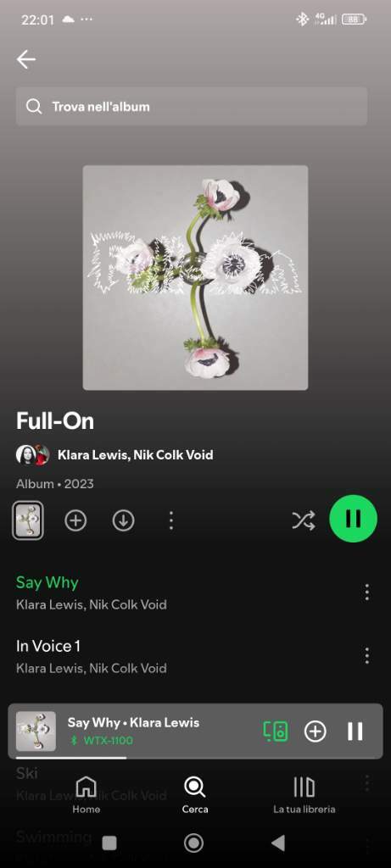Tap the small album preview thumbnail button
Viewport: 391px width, 868px height.
click(28, 520)
